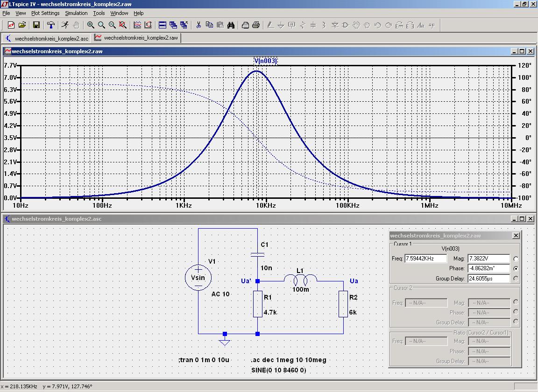538x392 pixels.
Task: Click the Zoom In magnifier icon
Action: click(91, 25)
